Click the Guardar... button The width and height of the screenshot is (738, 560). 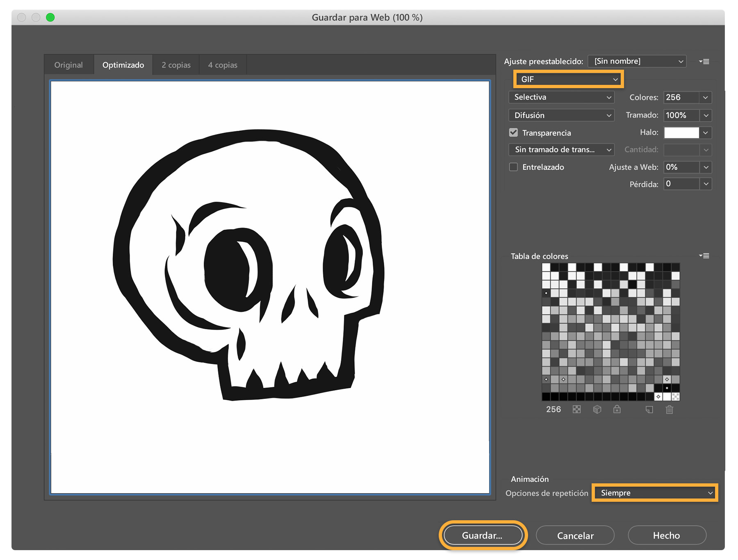pos(483,535)
